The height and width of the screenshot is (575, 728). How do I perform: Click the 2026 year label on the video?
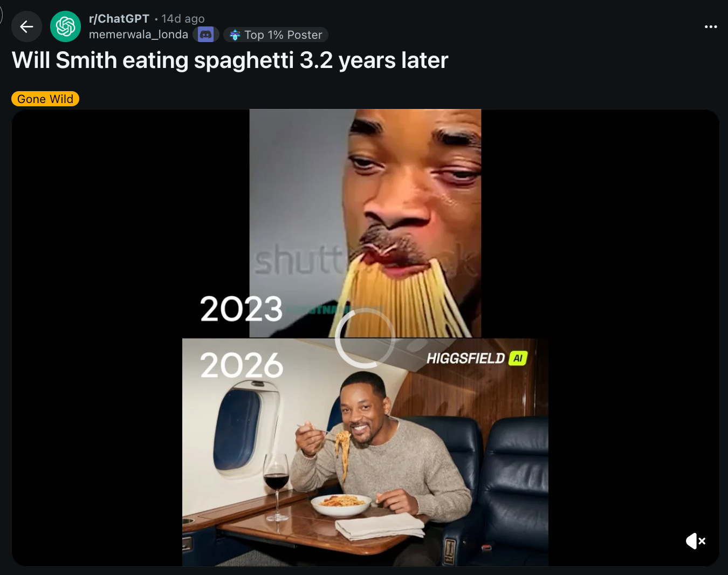tap(242, 365)
